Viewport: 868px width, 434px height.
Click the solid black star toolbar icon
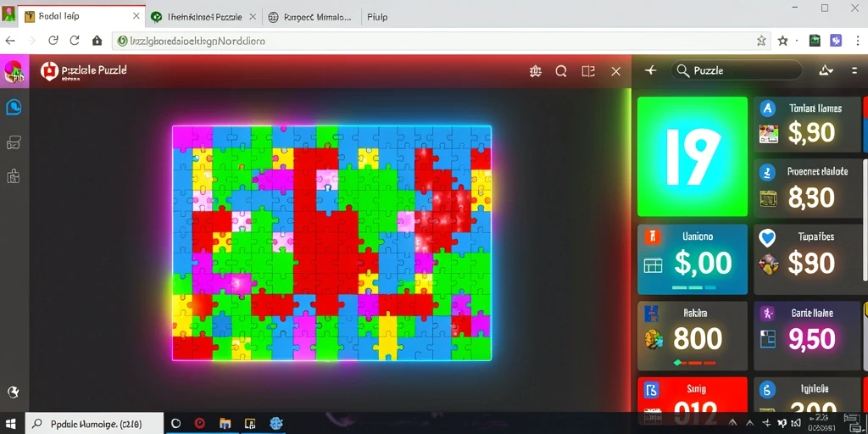tap(782, 41)
